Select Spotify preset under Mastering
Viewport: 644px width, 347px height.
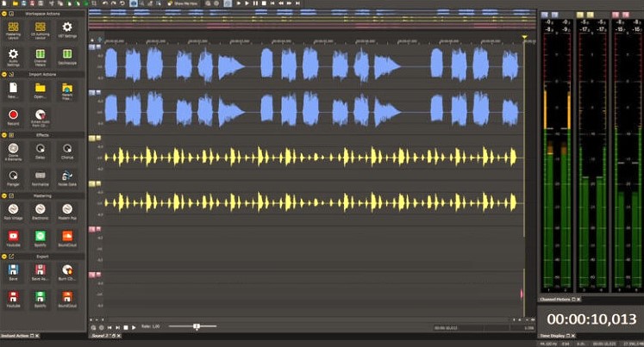click(41, 239)
